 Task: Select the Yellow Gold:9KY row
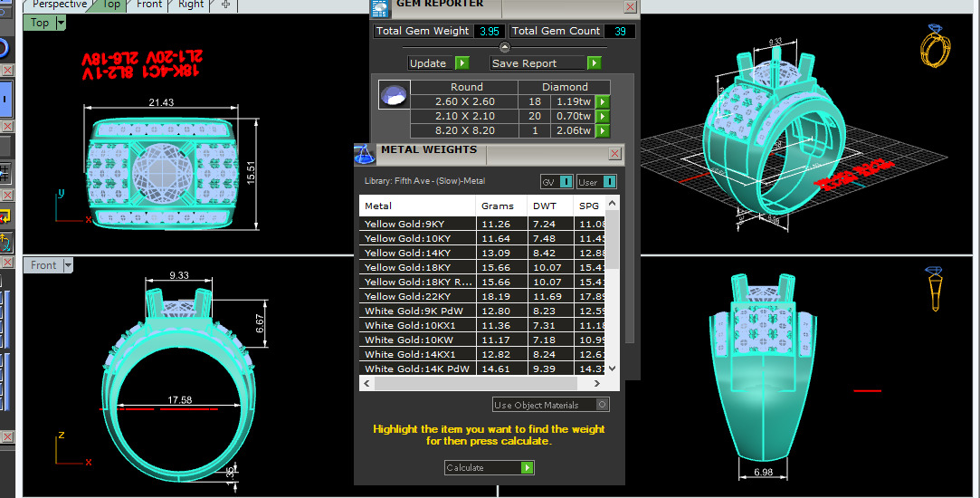point(482,224)
